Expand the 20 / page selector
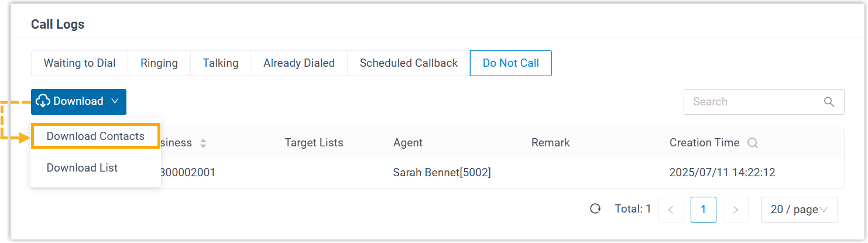868x243 pixels. (799, 210)
